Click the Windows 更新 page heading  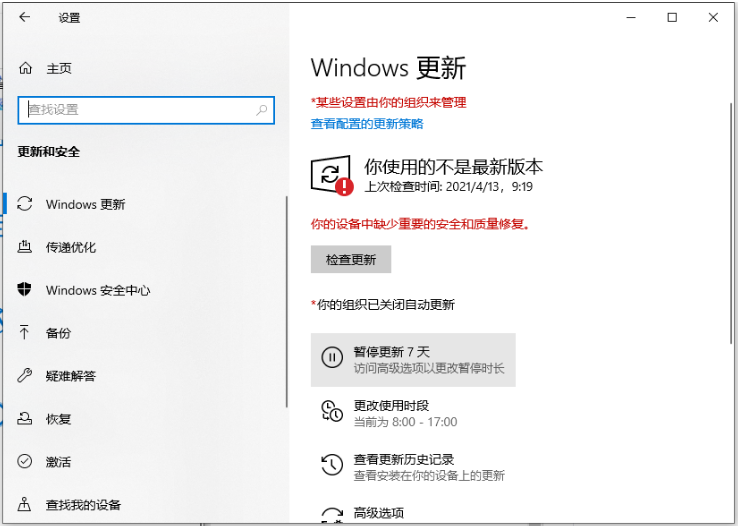pos(388,68)
